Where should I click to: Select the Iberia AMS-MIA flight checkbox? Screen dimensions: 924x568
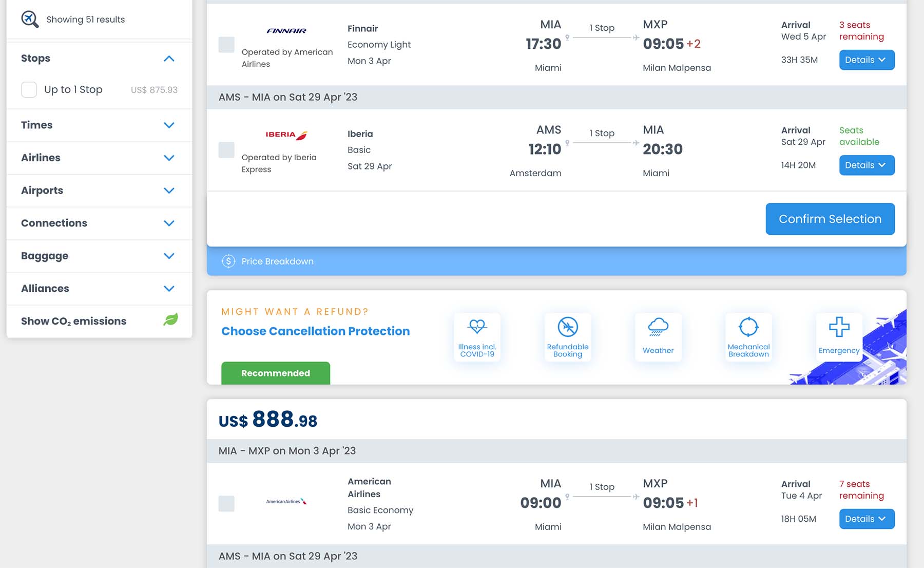tap(226, 150)
